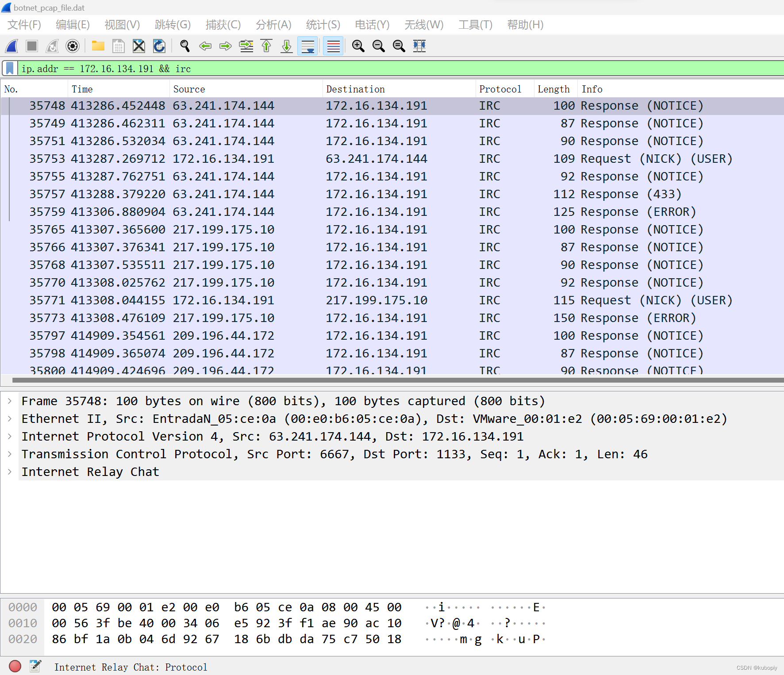Screen dimensions: 784x675
Task: Select packet 35773 with length 150
Action: tap(392, 318)
